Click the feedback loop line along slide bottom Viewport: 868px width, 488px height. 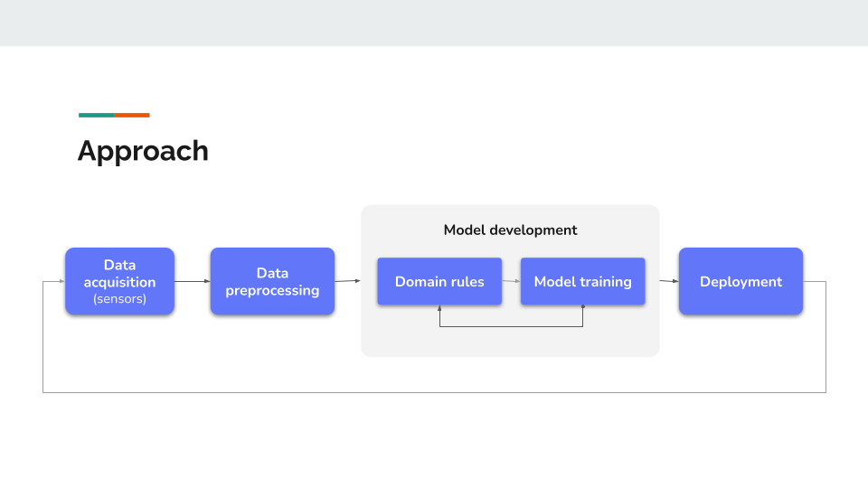click(434, 392)
